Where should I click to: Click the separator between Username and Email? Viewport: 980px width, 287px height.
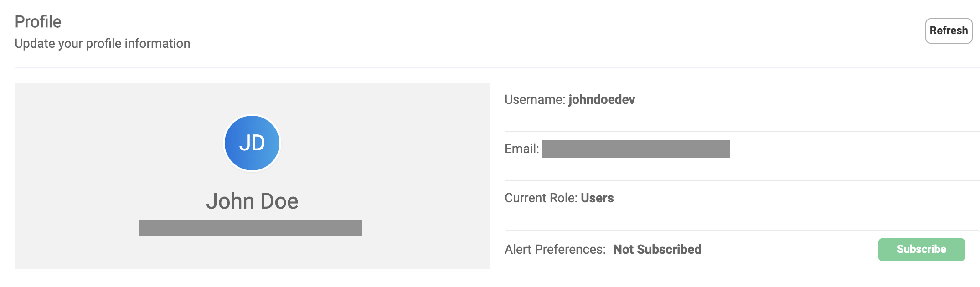tap(742, 132)
